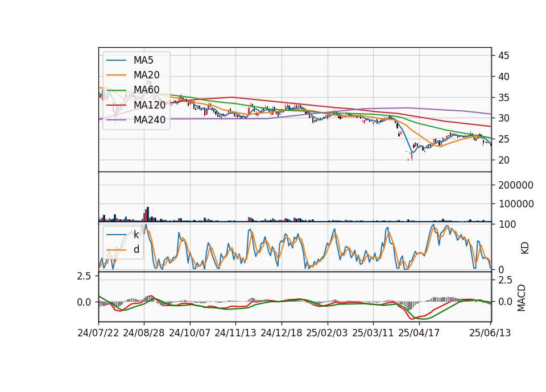Click the 30 price axis tick label
546x392 pixels.
[x=503, y=118]
